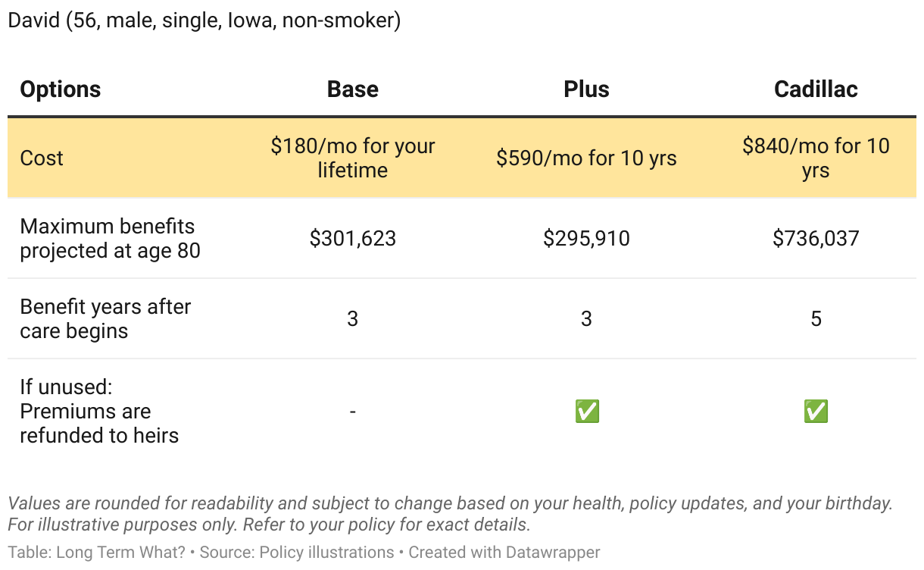The image size is (924, 570).
Task: Select the $301,623 benefit value
Action: pos(352,239)
